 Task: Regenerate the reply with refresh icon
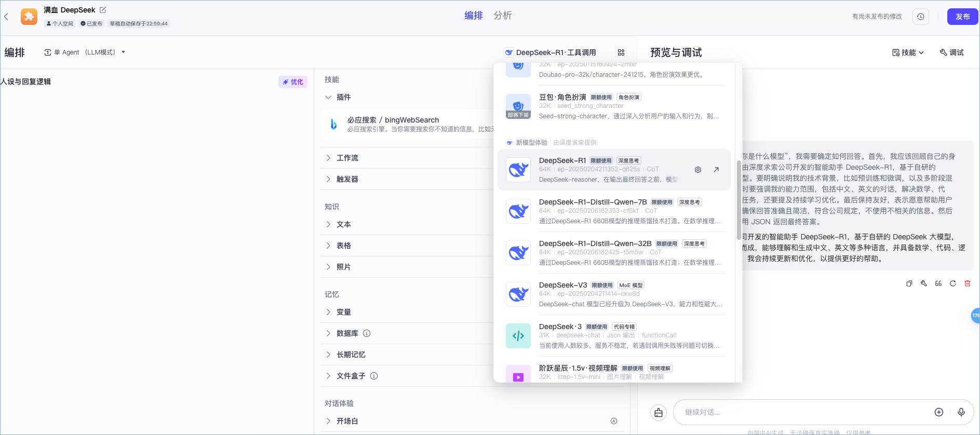(953, 283)
